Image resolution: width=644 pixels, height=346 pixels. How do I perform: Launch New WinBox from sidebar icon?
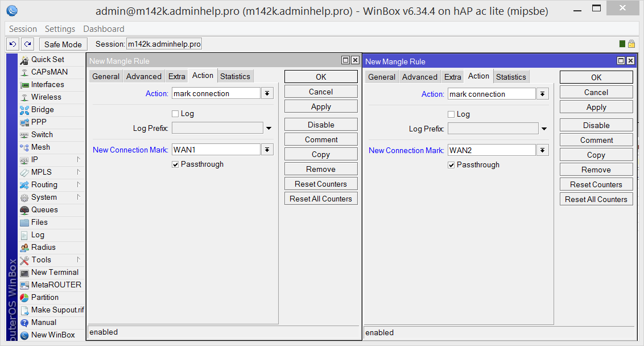coord(24,335)
